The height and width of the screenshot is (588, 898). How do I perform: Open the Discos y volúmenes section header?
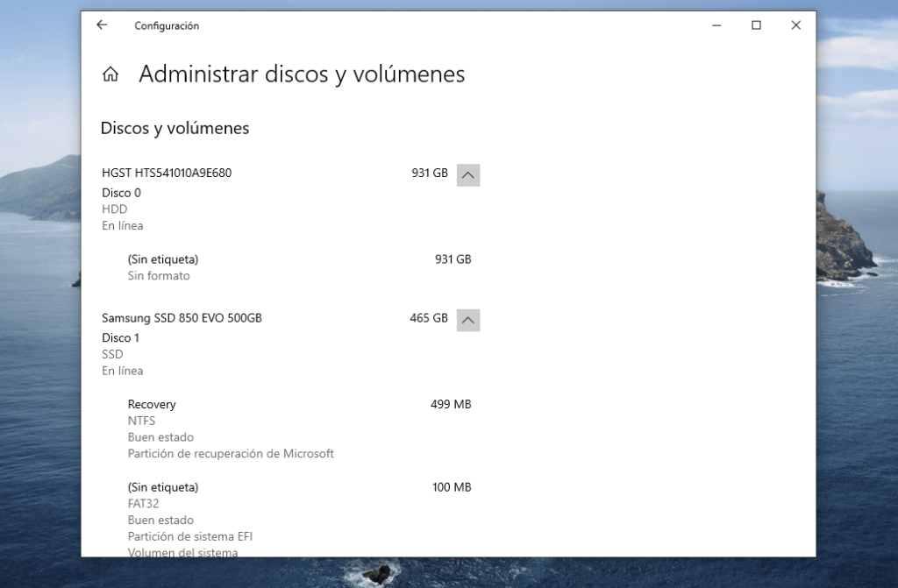[x=175, y=128]
